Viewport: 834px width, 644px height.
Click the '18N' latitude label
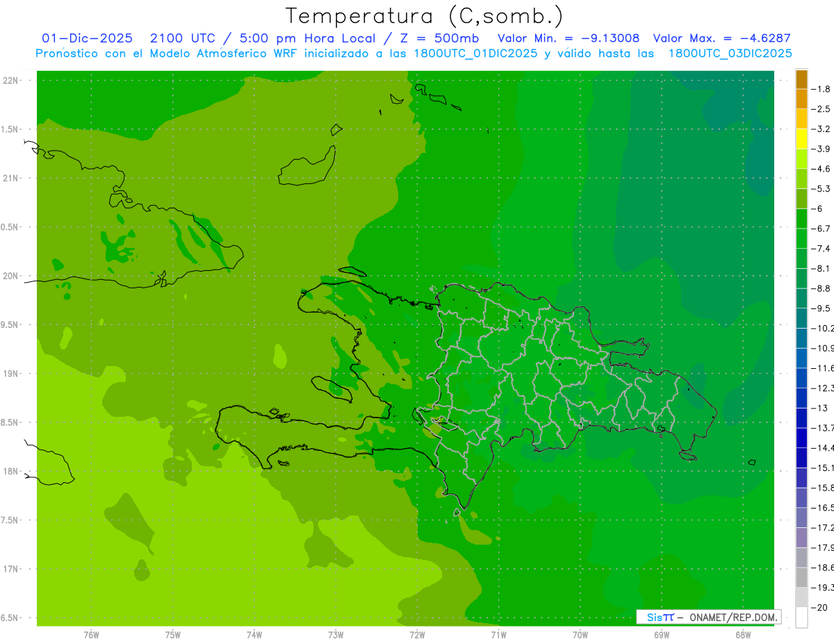click(x=10, y=472)
